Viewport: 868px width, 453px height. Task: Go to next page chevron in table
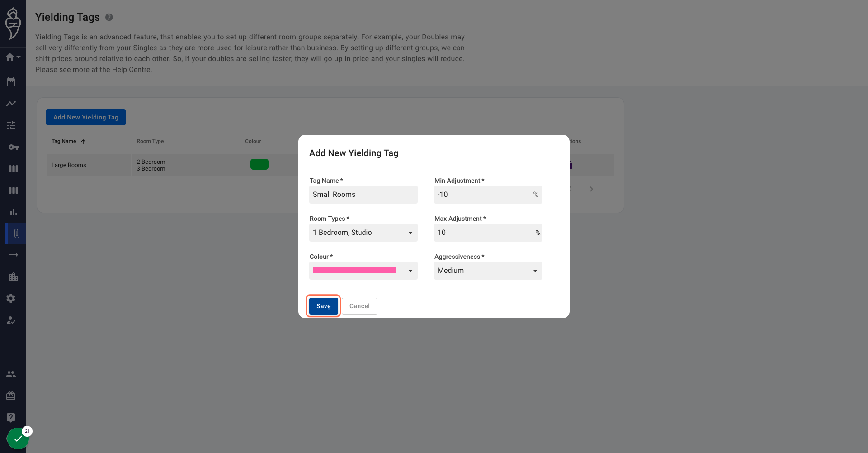[591, 189]
